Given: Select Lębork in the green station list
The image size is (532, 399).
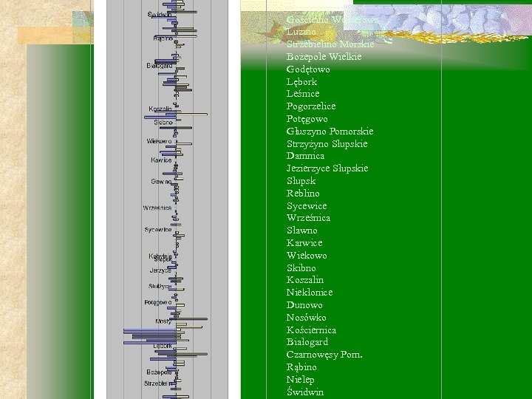Looking at the screenshot, I should click(x=301, y=82).
